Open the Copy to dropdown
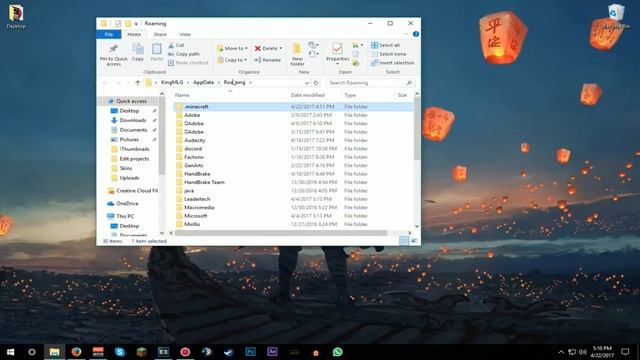 pyautogui.click(x=232, y=60)
